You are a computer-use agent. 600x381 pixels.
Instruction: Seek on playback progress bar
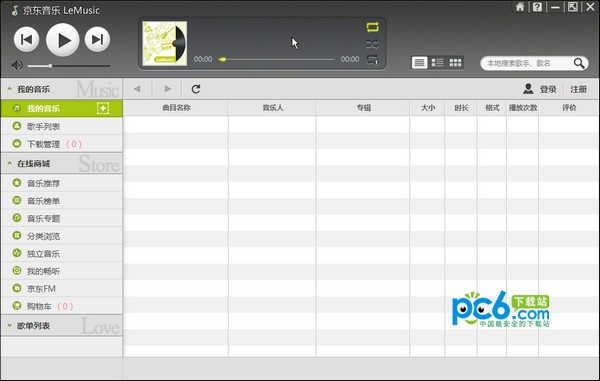[x=276, y=59]
